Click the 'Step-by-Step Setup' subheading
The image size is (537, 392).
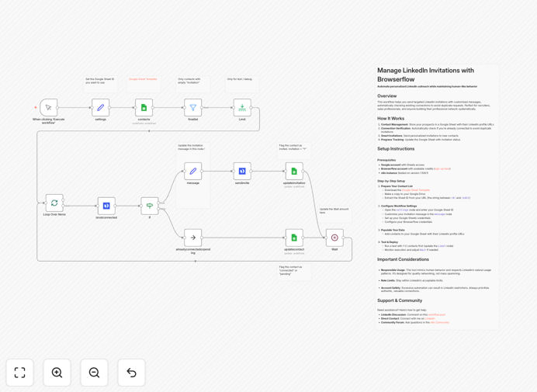coord(391,181)
